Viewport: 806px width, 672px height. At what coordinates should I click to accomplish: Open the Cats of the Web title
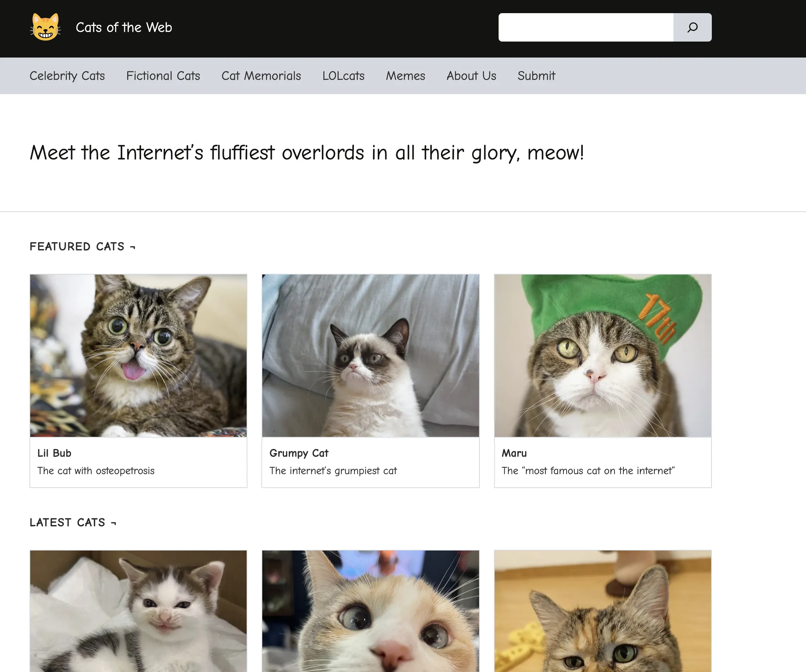[124, 27]
